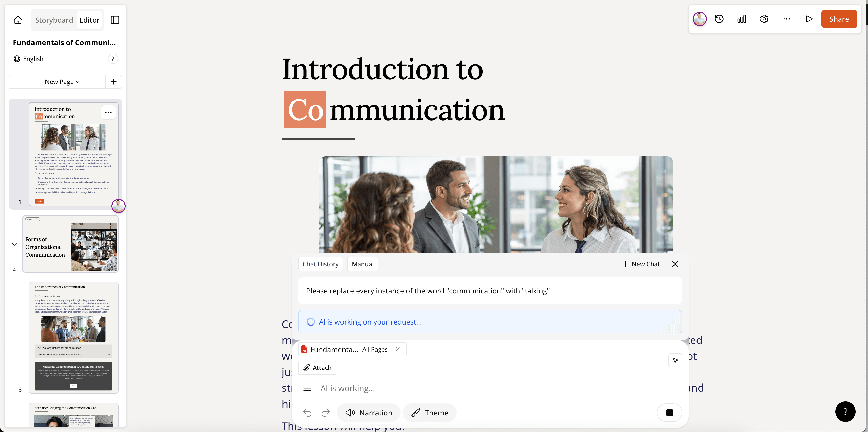Open user profile avatar in top toolbar
The width and height of the screenshot is (868, 432).
(700, 19)
